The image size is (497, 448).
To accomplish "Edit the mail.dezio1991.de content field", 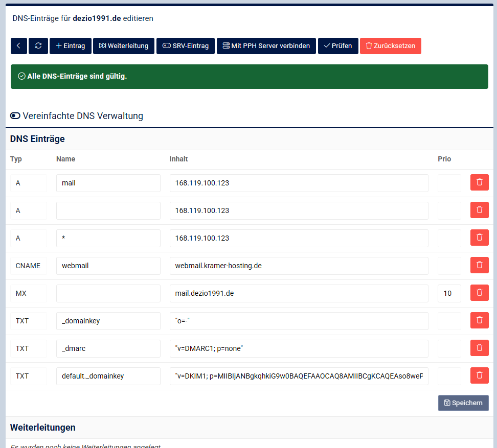I will [x=299, y=293].
